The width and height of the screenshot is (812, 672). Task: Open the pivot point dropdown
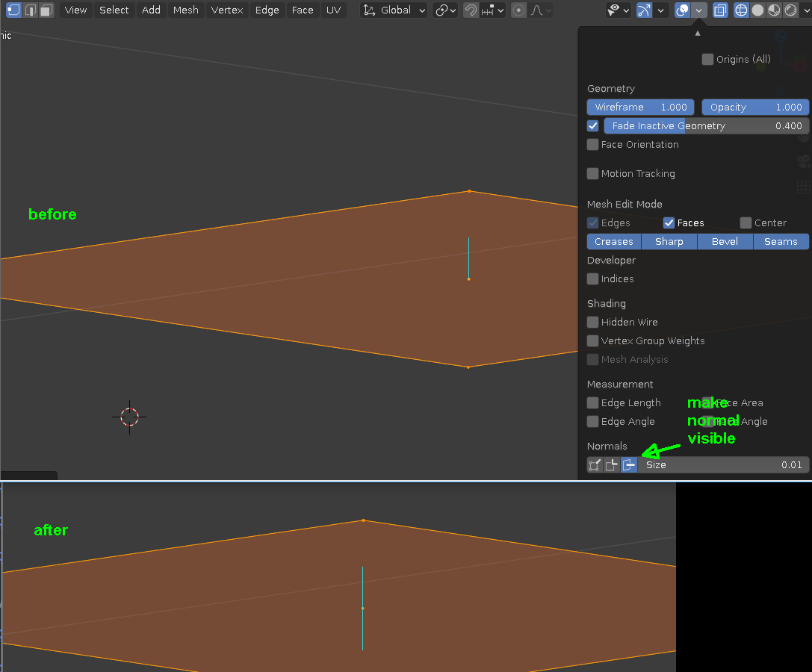[x=444, y=10]
